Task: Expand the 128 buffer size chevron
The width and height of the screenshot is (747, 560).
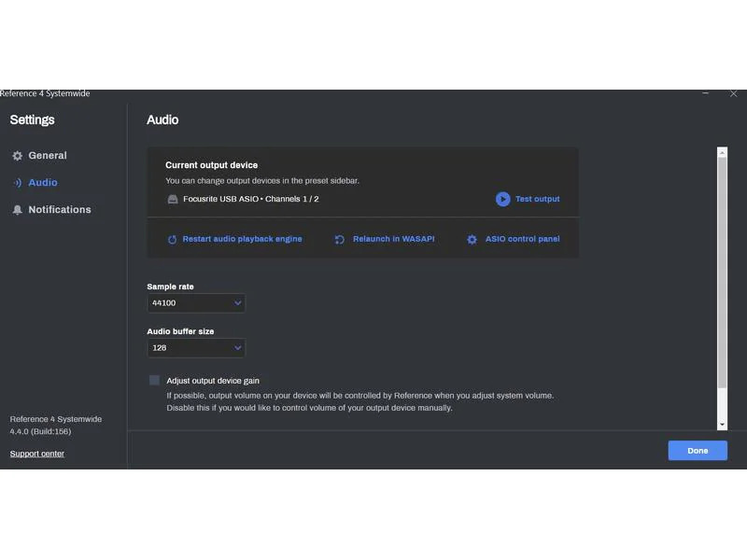Action: click(237, 348)
